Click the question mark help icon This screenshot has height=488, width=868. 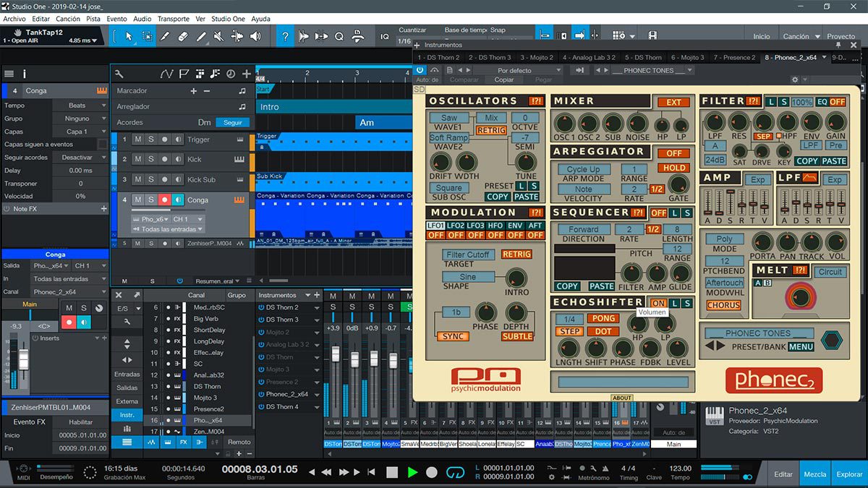pyautogui.click(x=285, y=36)
